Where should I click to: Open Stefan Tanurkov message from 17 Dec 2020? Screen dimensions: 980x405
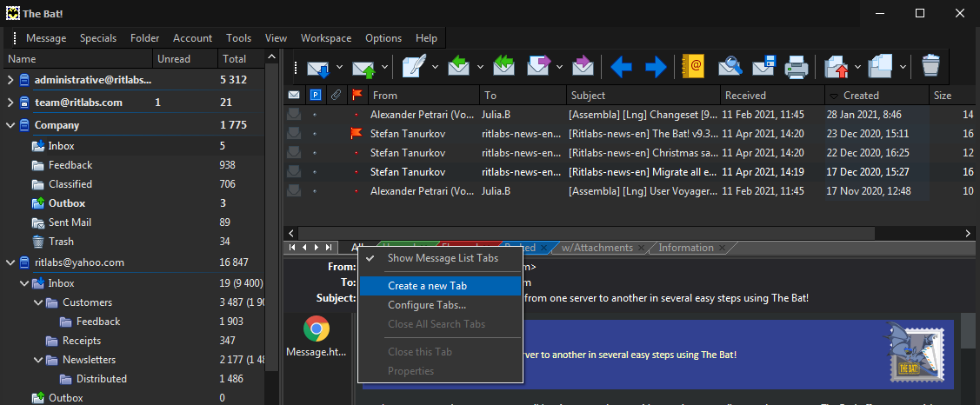coord(631,172)
